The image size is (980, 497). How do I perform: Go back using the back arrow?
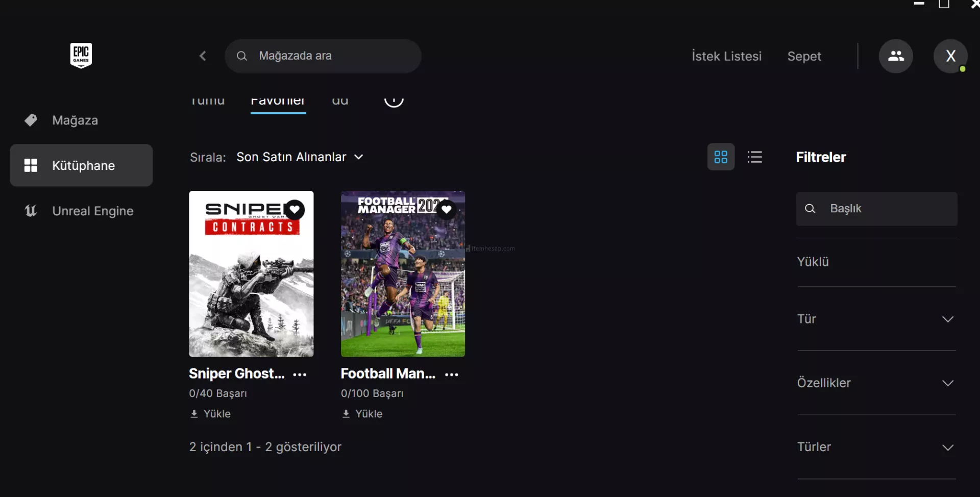click(x=203, y=56)
